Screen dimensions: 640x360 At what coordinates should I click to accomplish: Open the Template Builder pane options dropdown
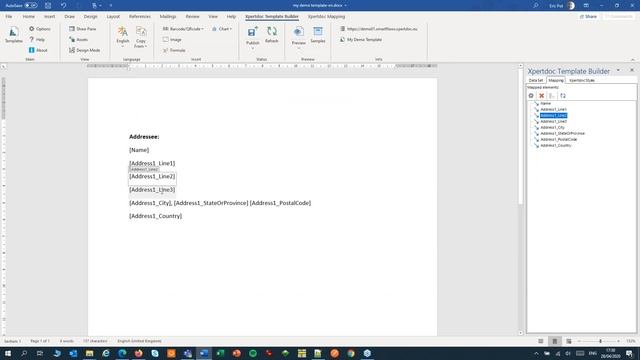point(618,71)
